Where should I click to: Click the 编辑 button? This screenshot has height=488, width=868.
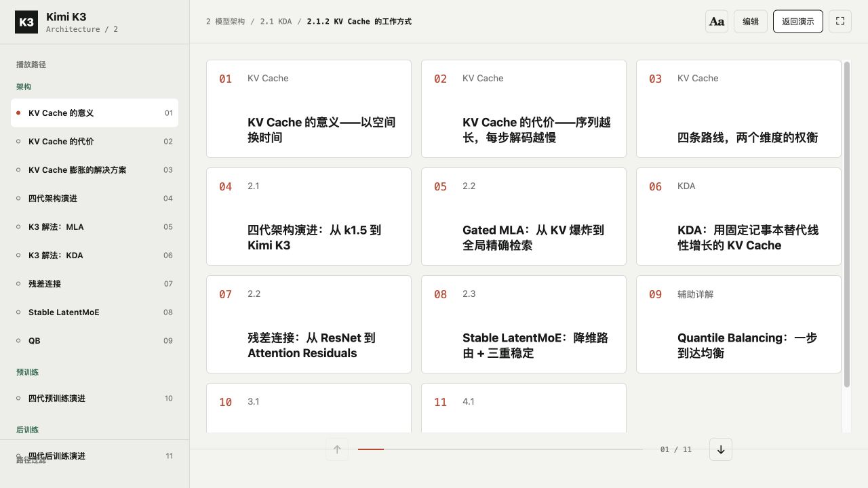751,22
